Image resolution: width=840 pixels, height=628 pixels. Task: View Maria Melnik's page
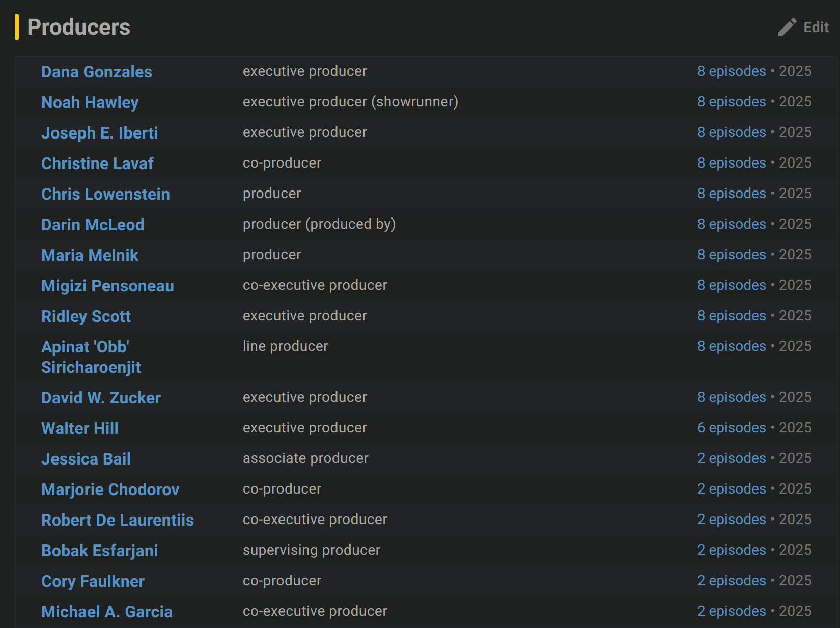coord(90,255)
